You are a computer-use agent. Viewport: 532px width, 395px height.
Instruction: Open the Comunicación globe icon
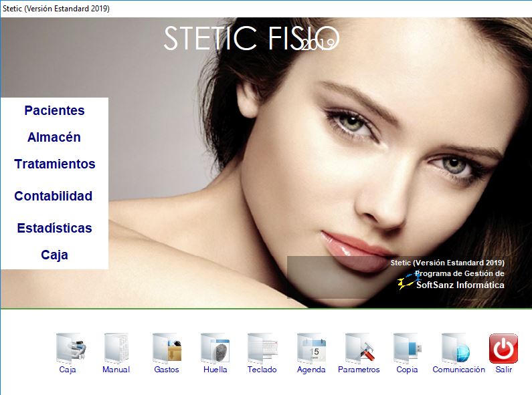click(458, 348)
